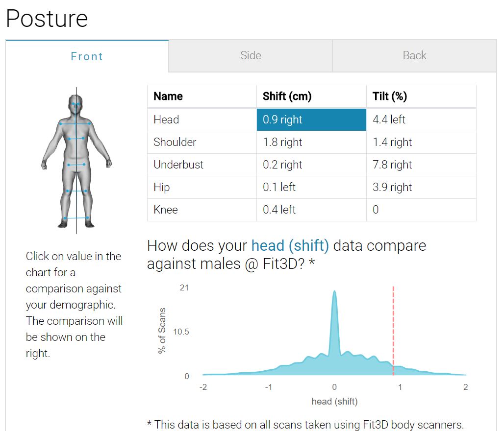
Task: Open the Back posture tab
Action: click(414, 56)
